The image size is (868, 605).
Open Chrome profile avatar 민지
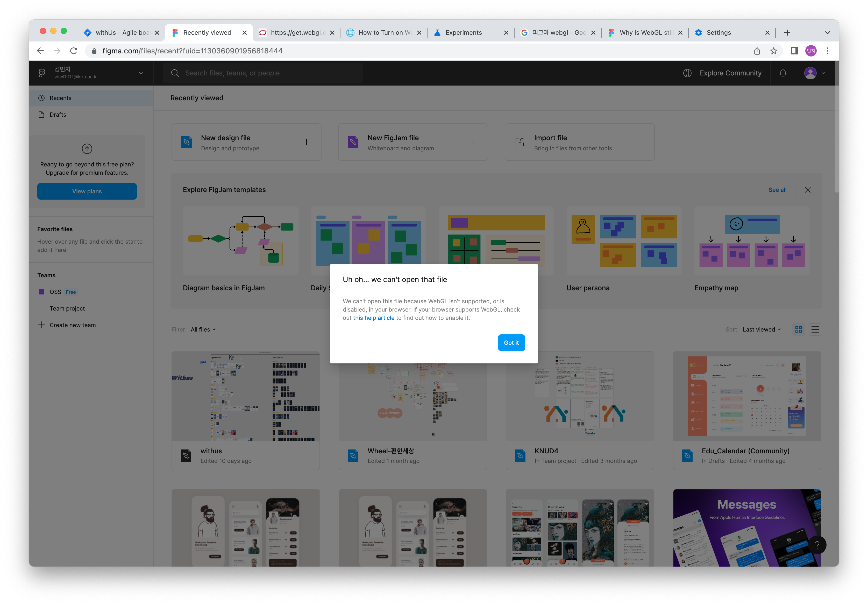tap(811, 51)
